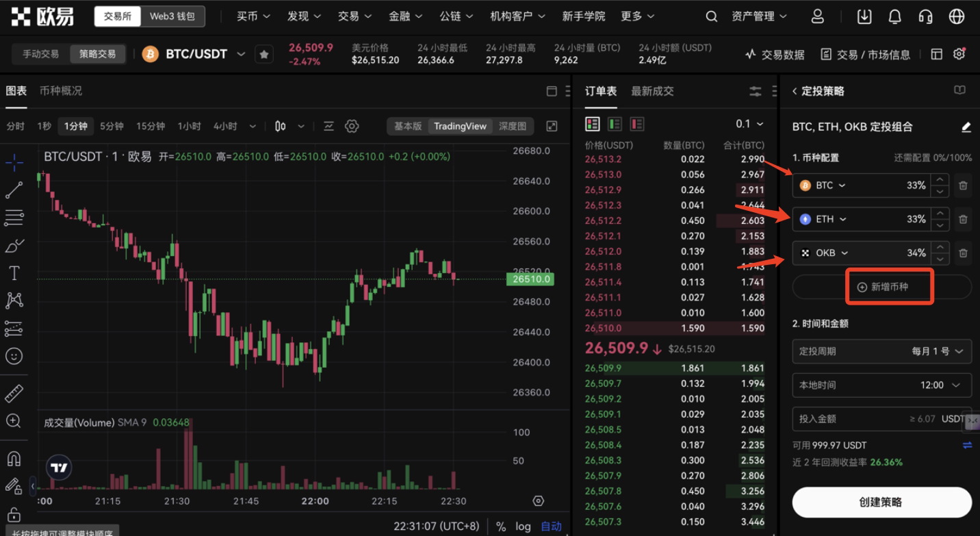Expand the 本地时间 12:00 dropdown
The width and height of the screenshot is (980, 536).
click(x=881, y=385)
